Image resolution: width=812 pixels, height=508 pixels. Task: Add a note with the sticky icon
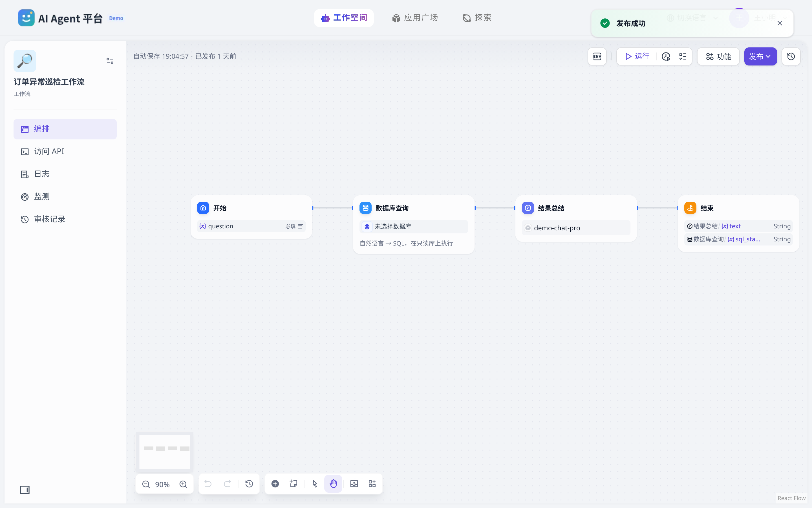pyautogui.click(x=294, y=484)
